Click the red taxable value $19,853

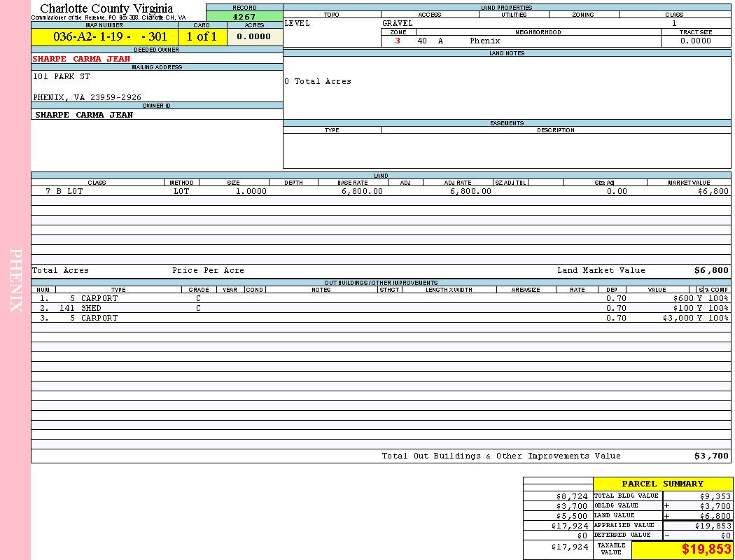click(x=706, y=549)
